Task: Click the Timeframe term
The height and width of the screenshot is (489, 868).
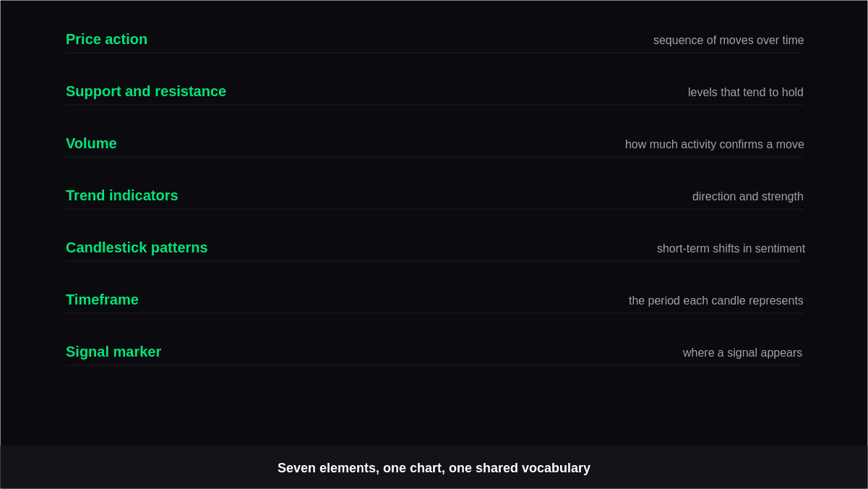Action: click(x=102, y=300)
